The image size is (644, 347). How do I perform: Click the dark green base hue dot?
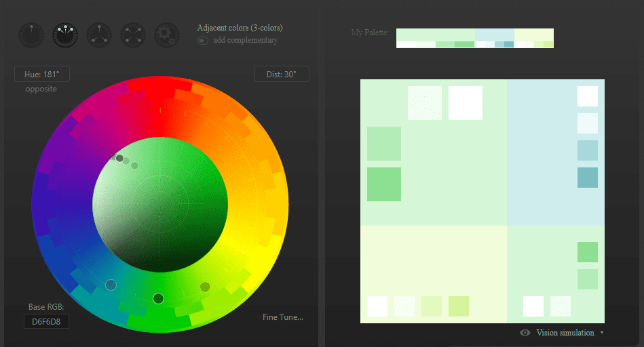tap(159, 298)
